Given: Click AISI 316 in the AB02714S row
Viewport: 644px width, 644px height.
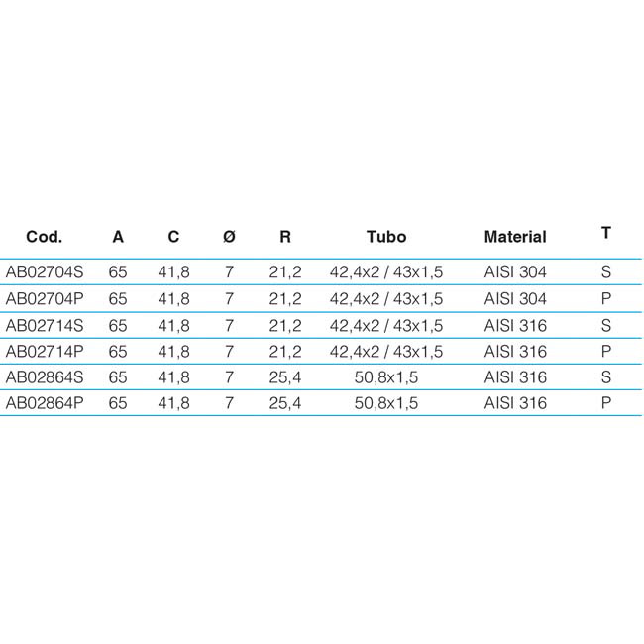Looking at the screenshot, I should point(515,326).
